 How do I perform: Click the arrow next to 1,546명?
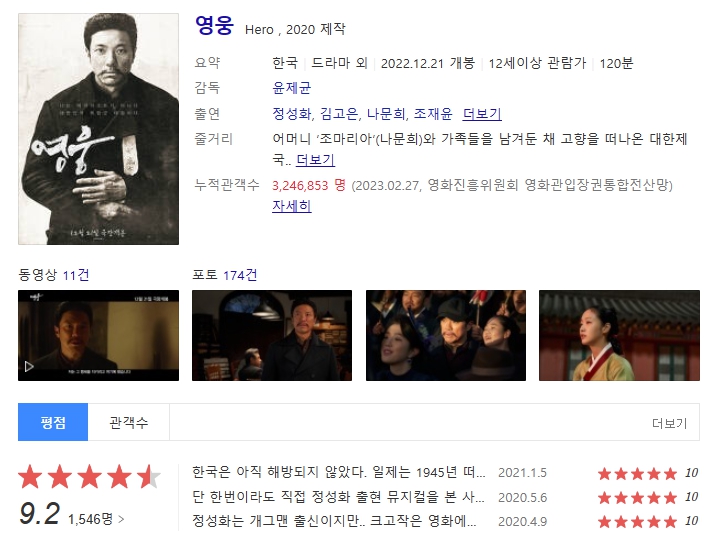[121, 519]
